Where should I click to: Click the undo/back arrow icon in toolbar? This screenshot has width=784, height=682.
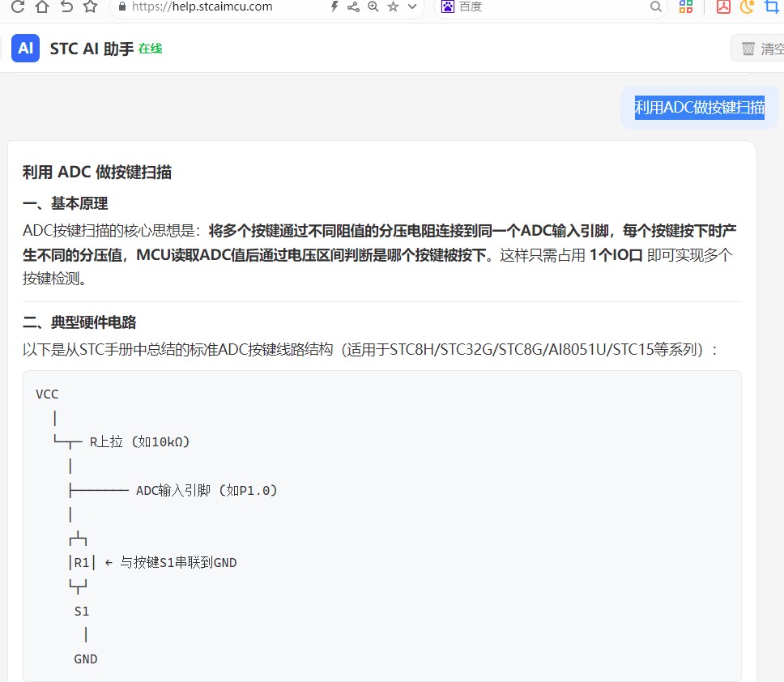click(66, 6)
